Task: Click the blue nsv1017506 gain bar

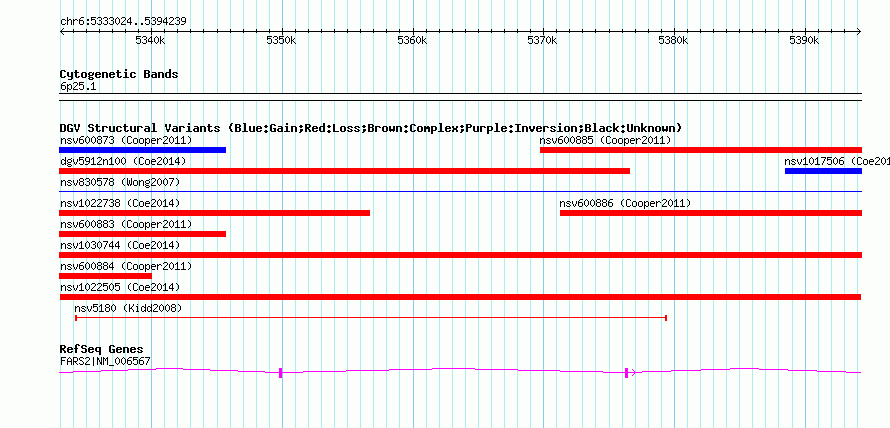Action: click(x=824, y=171)
